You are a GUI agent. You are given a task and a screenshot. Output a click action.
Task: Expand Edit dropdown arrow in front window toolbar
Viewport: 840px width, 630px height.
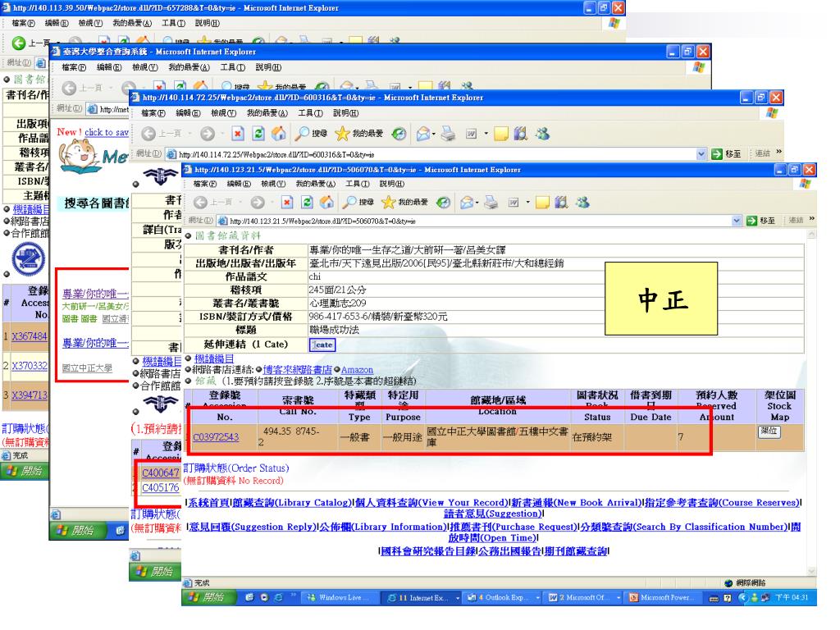point(527,203)
